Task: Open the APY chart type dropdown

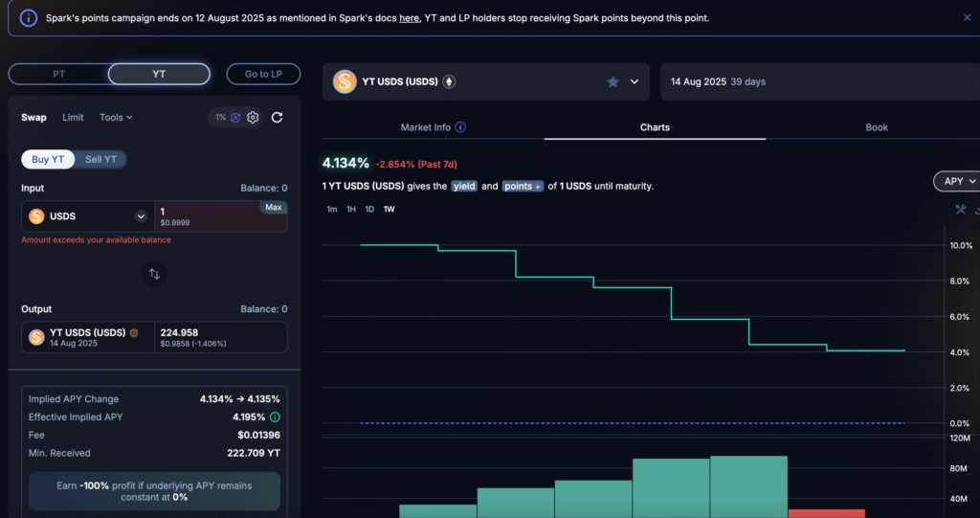Action: [957, 181]
